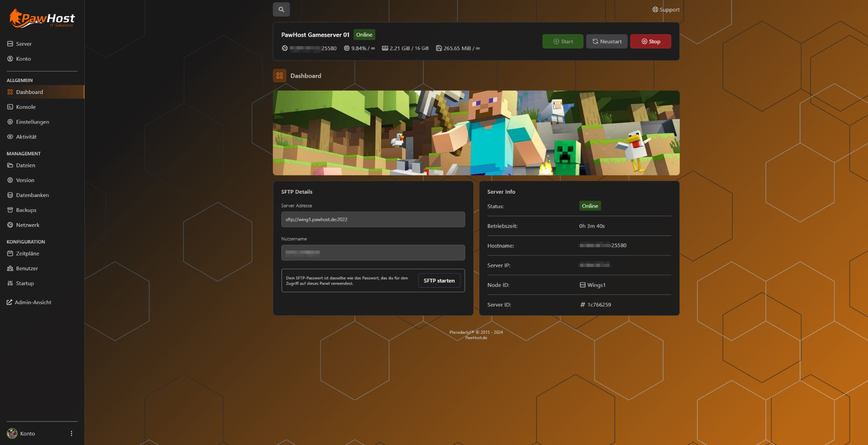Open Konsole in the sidebar
The image size is (868, 445).
tap(26, 107)
